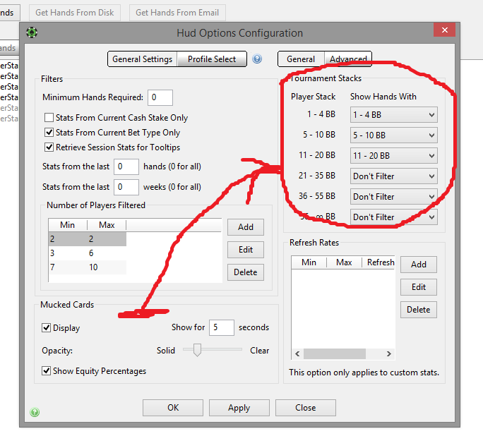
Task: Select the 3 to 6 players row
Action: point(88,253)
